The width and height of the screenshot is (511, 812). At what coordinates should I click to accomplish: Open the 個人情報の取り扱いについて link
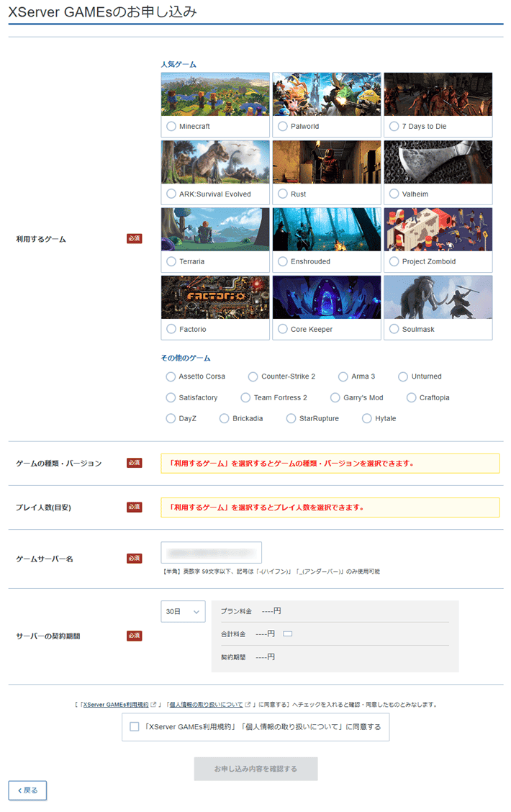207,705
